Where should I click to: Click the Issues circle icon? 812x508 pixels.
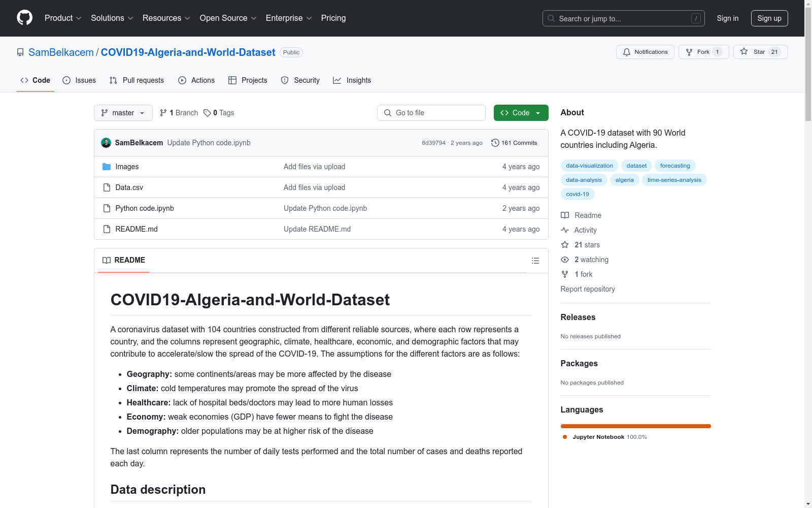point(66,80)
